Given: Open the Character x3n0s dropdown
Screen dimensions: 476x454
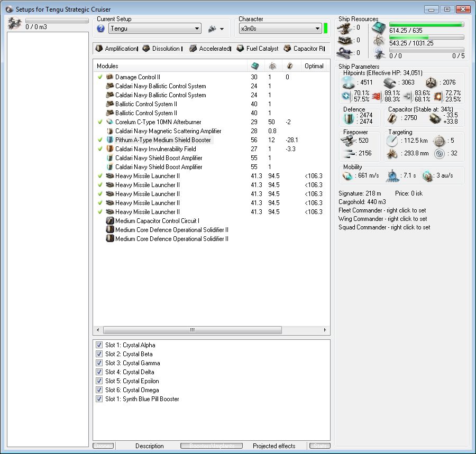Looking at the screenshot, I should point(280,29).
